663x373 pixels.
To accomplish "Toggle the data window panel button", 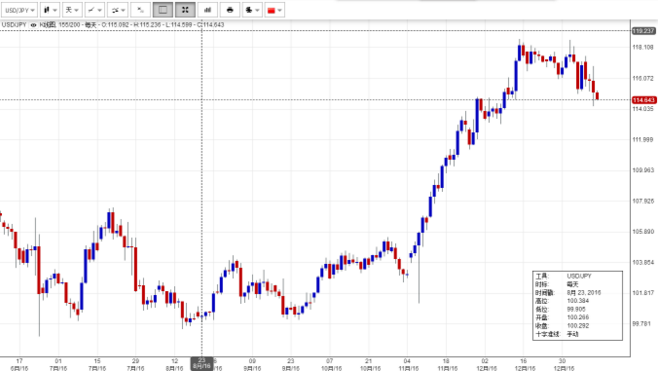I will point(163,10).
